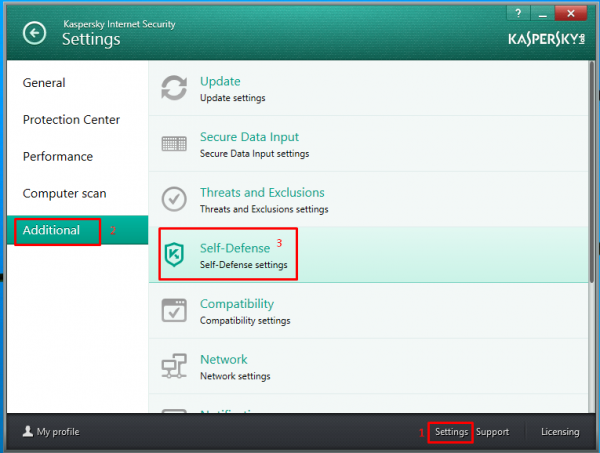The image size is (600, 453).
Task: Click Settings in the bottom bar
Action: tap(452, 432)
